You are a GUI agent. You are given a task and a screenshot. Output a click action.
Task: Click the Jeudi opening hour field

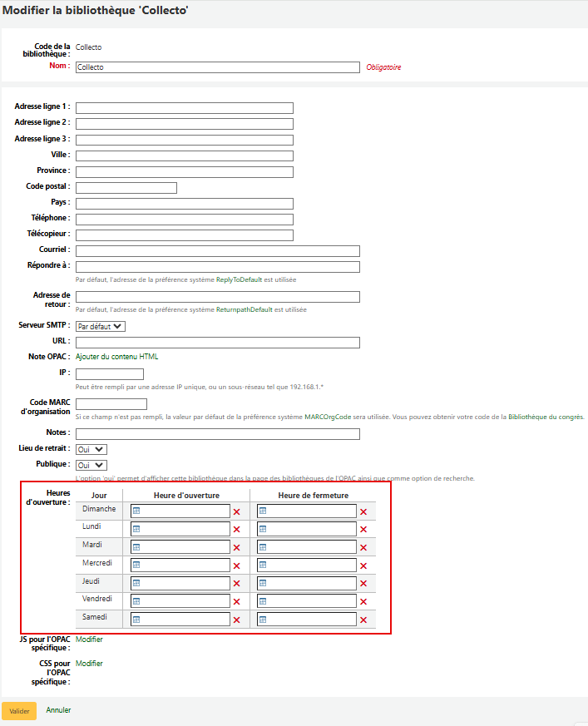coord(180,583)
